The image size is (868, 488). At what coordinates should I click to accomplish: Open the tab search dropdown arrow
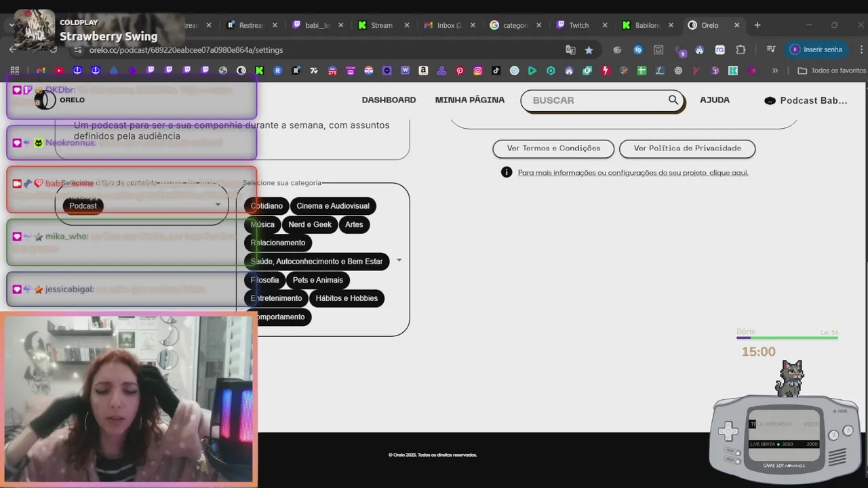point(12,25)
